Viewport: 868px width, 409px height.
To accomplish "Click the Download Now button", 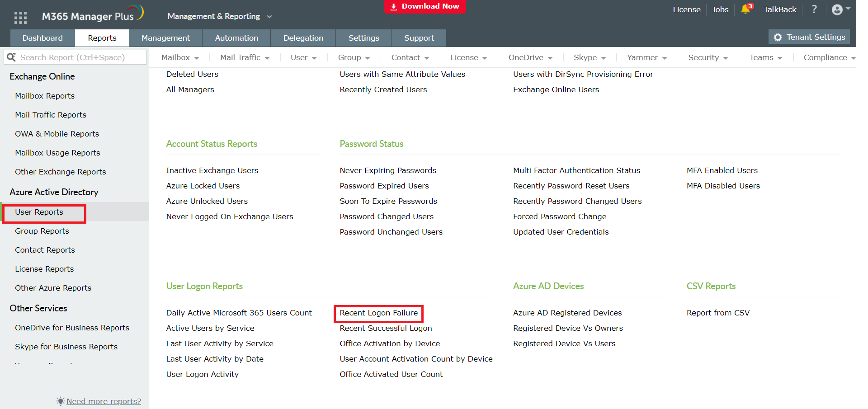I will coord(425,6).
